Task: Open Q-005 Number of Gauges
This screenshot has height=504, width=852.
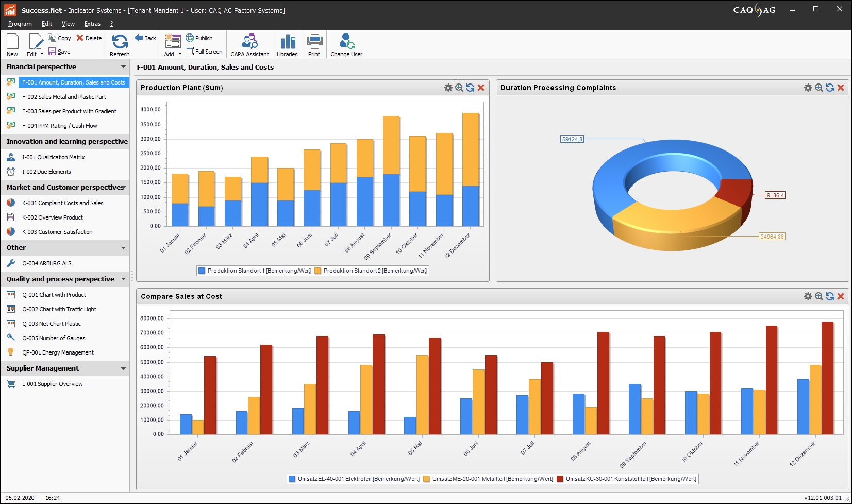Action: (54, 338)
